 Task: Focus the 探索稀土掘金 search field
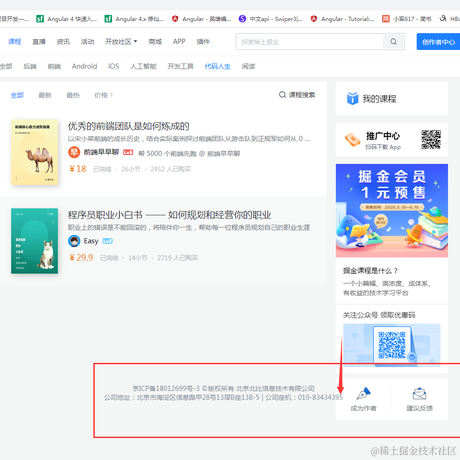pyautogui.click(x=310, y=42)
